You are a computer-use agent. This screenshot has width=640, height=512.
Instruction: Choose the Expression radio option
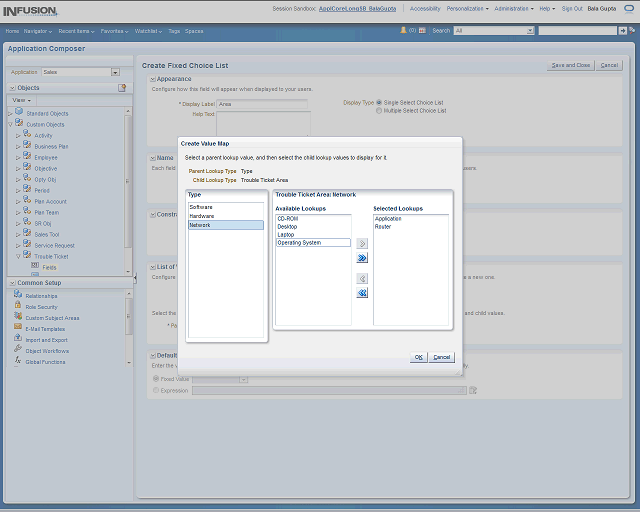tap(155, 390)
